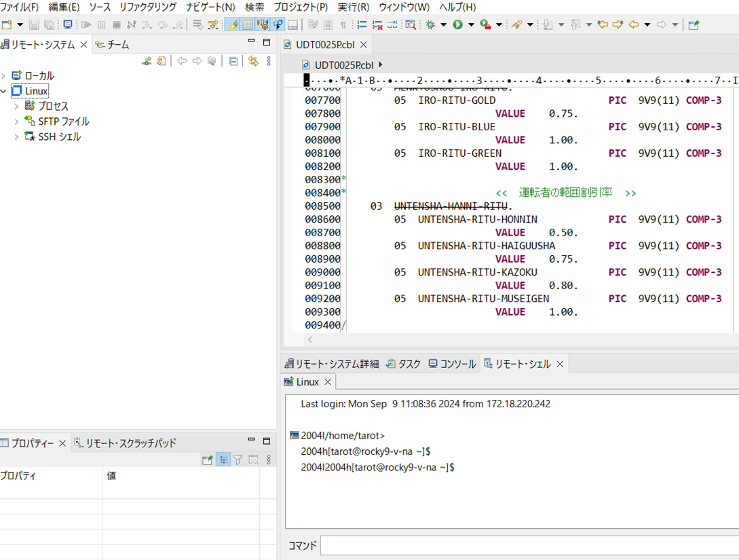
Task: Click the New wizard icon in main toolbar
Action: (x=7, y=24)
